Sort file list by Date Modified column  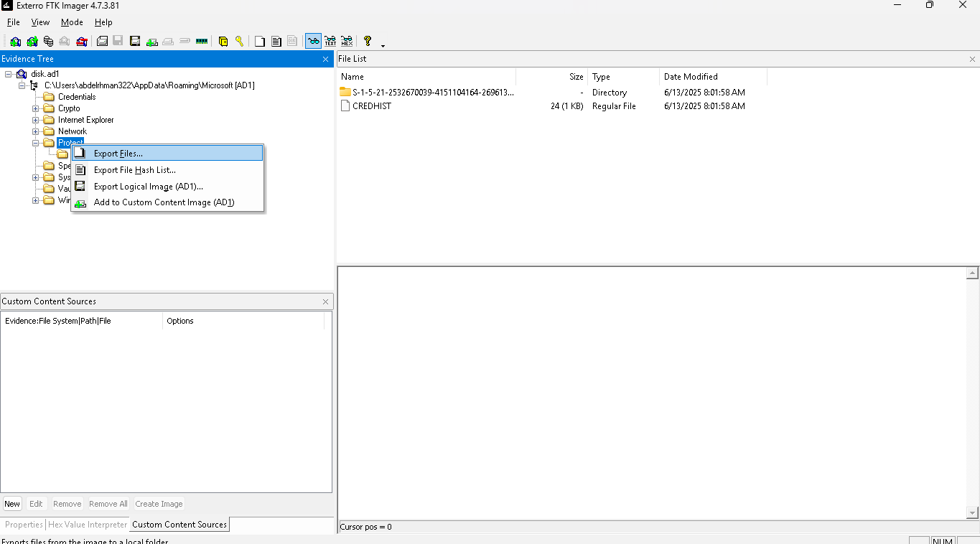click(713, 77)
